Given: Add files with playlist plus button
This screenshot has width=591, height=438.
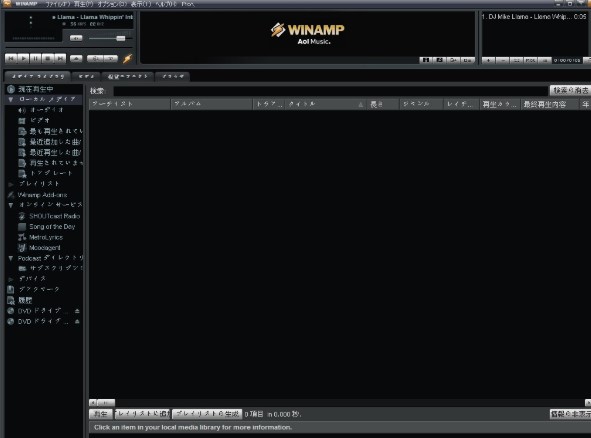Looking at the screenshot, I should click(488, 60).
